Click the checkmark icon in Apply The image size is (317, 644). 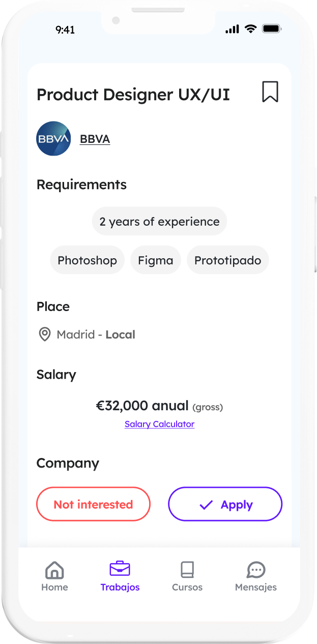[206, 505]
